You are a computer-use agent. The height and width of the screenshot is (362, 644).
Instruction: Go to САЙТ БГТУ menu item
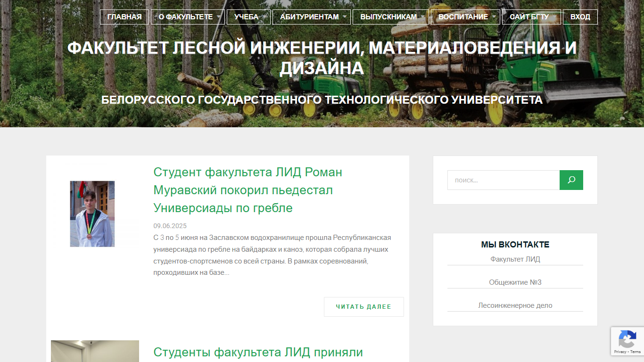click(531, 17)
